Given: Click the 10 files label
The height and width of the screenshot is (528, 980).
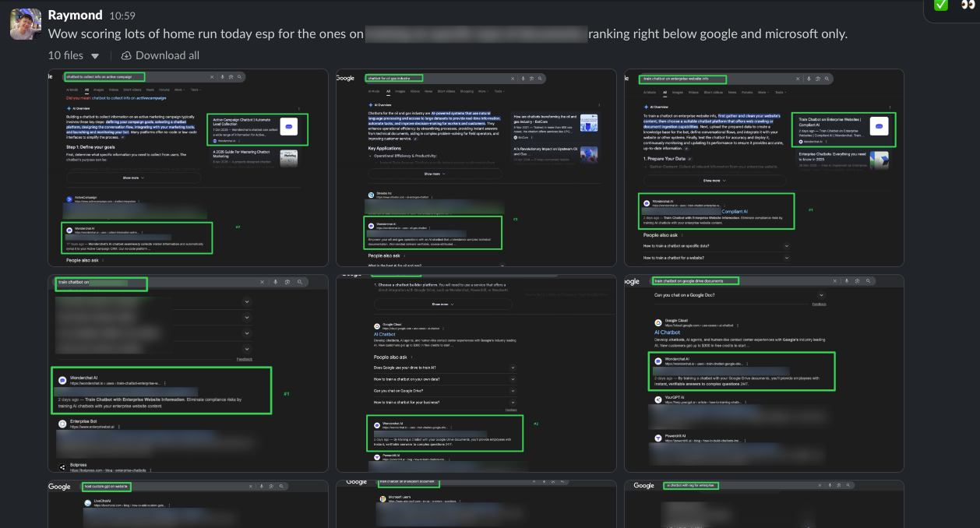Looking at the screenshot, I should (65, 55).
